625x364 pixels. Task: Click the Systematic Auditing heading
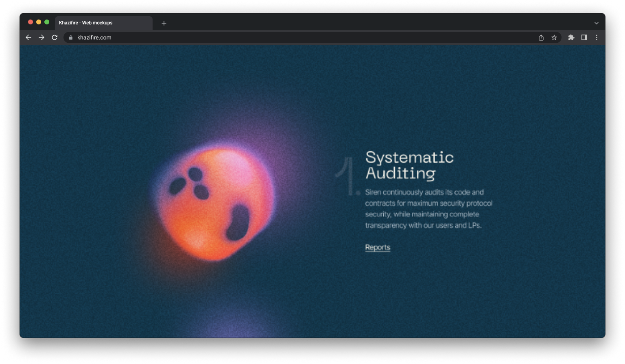(409, 165)
